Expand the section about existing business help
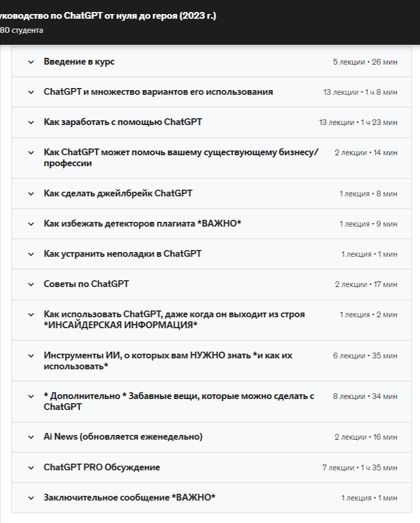Screen dimensions: 420x523 click(31, 153)
